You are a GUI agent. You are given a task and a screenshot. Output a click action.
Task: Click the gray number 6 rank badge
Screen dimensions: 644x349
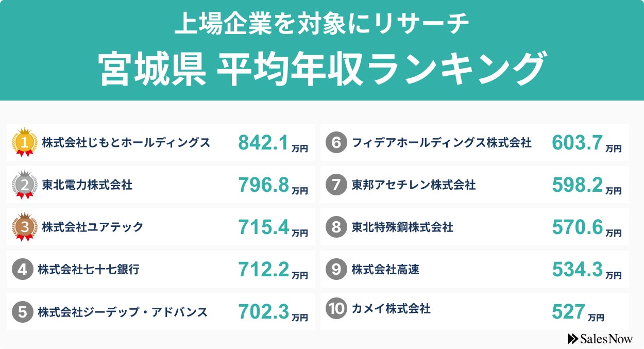336,143
